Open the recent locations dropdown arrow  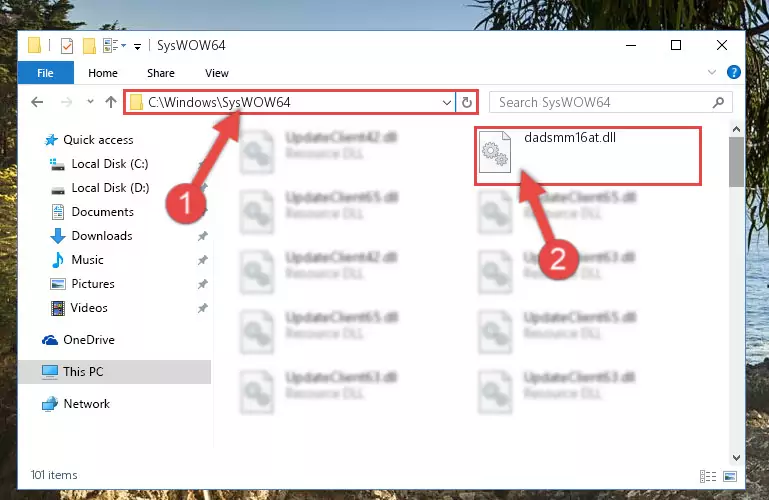[x=90, y=102]
